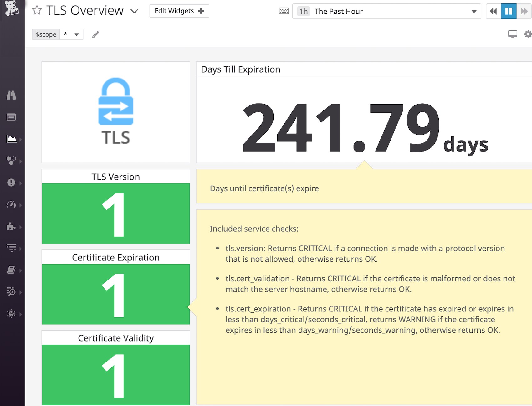Open dashboard settings via gear icon
The image size is (532, 406).
pos(528,34)
